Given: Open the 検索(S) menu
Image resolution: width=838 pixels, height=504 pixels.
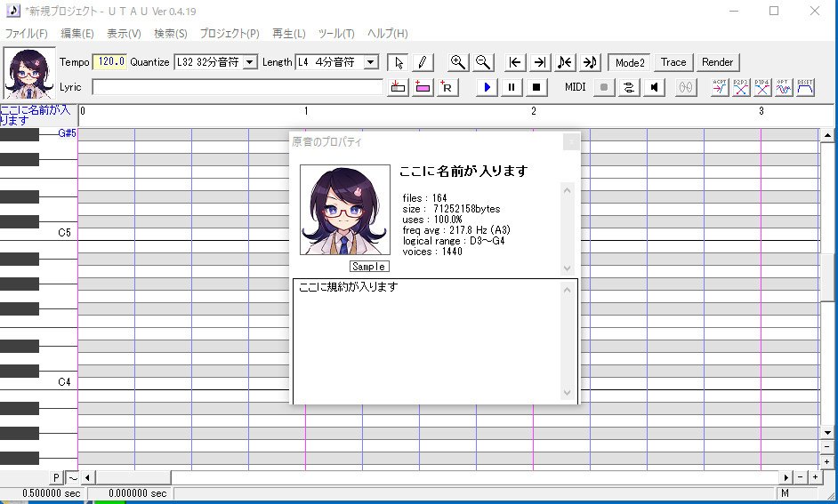Looking at the screenshot, I should (171, 34).
